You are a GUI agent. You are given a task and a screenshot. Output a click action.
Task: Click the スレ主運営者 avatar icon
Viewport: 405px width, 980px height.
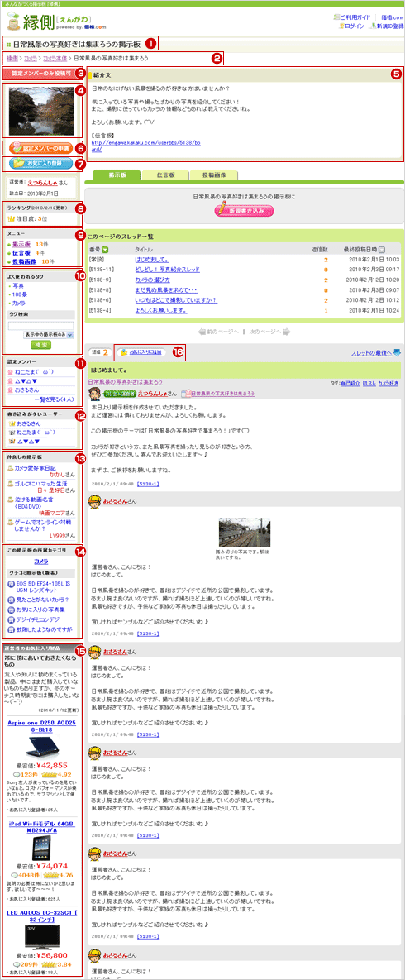click(95, 393)
